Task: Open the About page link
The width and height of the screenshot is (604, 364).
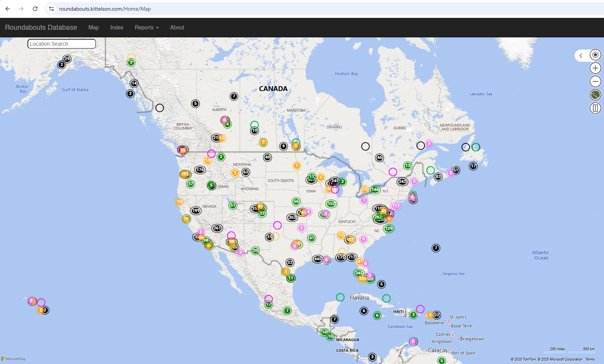Action: point(177,27)
